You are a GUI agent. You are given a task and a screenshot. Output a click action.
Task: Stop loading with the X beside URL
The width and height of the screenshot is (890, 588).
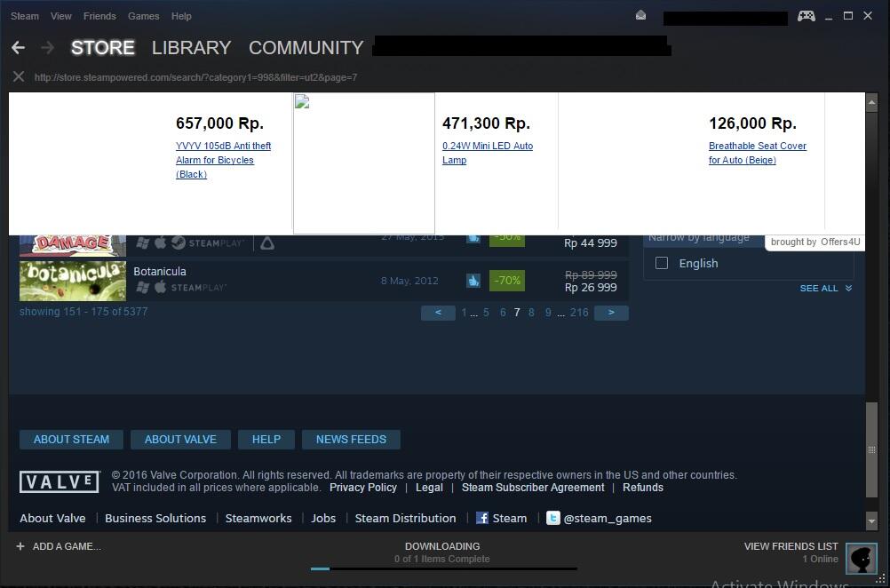pyautogui.click(x=19, y=76)
